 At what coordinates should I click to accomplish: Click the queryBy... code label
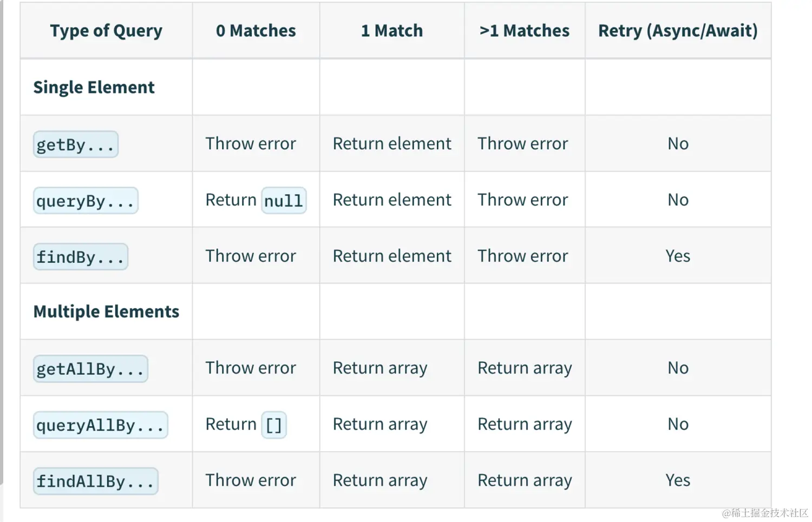[86, 201]
